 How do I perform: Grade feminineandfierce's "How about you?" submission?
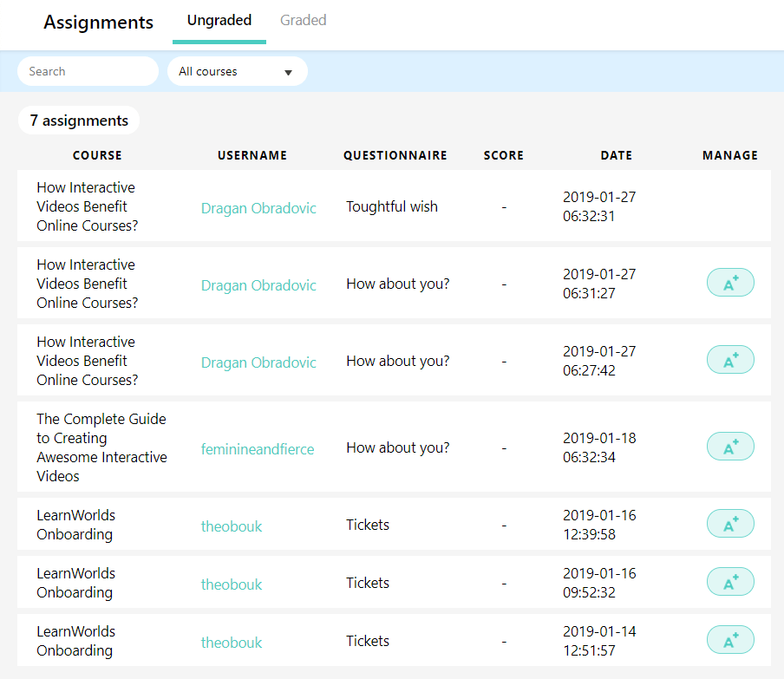[730, 447]
